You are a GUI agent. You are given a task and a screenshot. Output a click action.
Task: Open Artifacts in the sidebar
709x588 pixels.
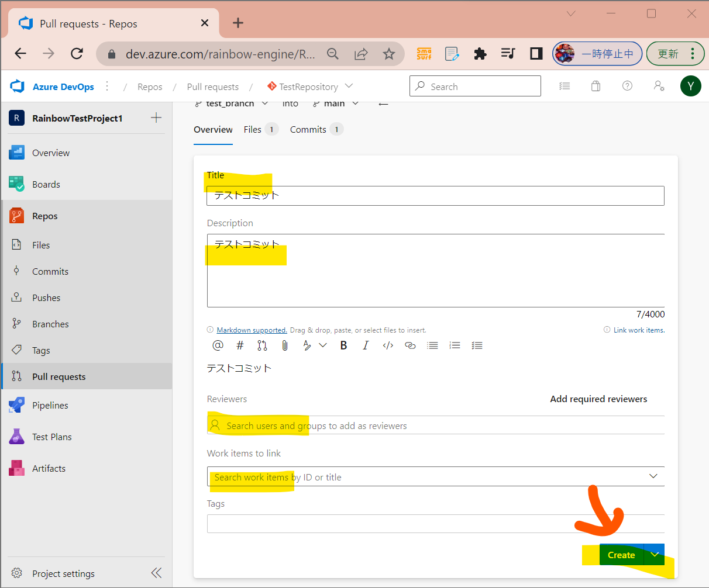click(87, 468)
